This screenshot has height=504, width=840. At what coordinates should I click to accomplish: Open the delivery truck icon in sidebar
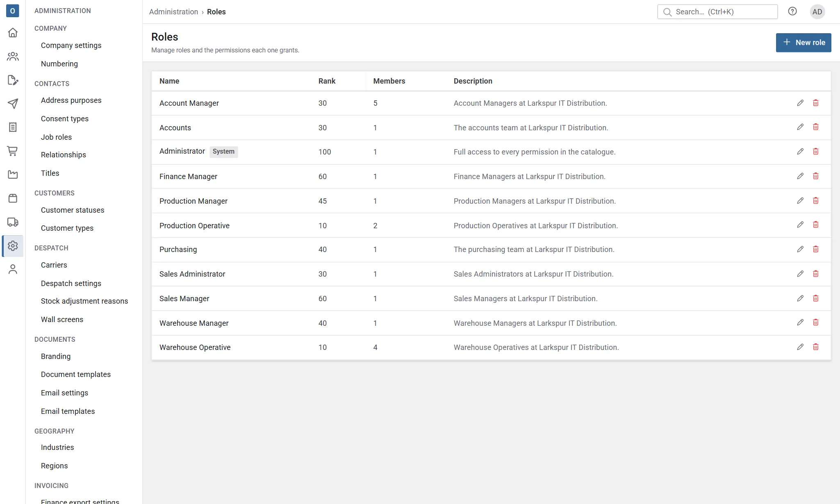click(x=13, y=222)
